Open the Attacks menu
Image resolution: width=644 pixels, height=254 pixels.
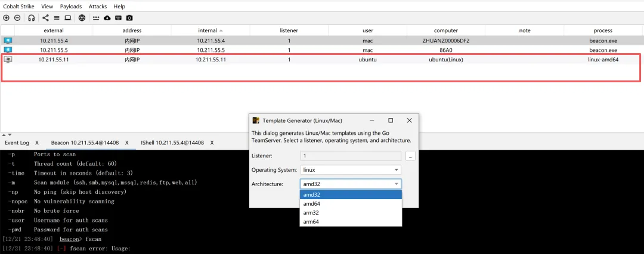click(x=98, y=7)
